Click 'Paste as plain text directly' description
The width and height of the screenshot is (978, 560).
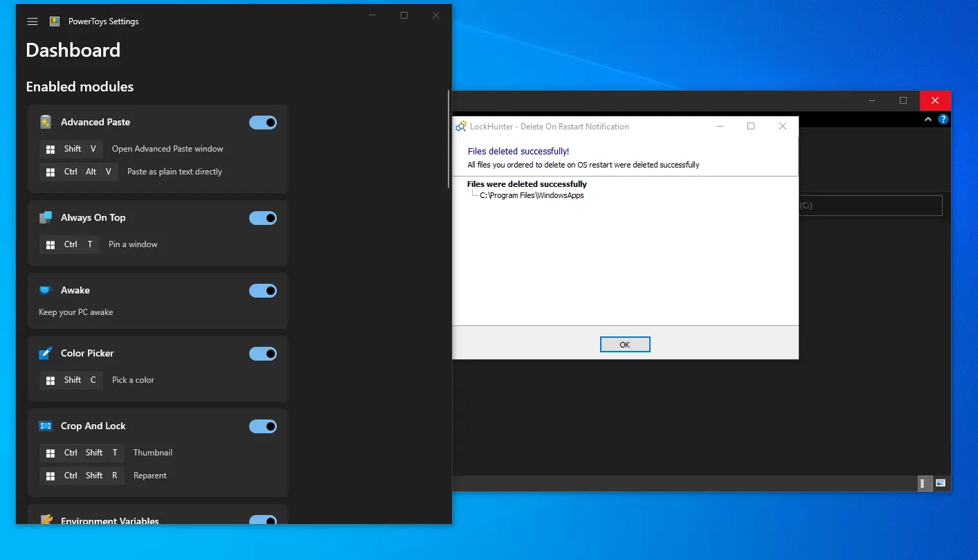point(174,172)
